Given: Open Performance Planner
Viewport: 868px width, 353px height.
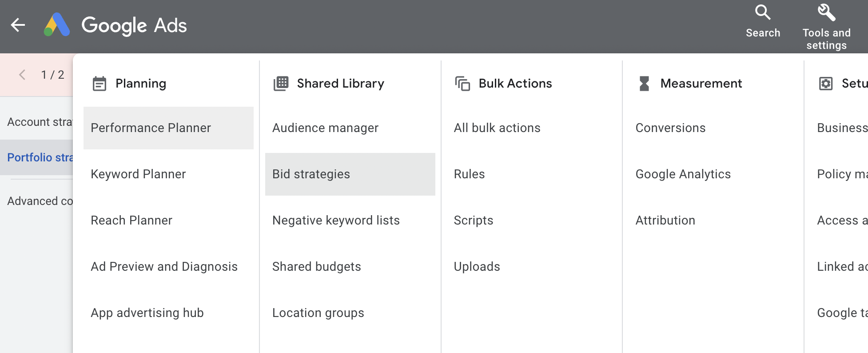Looking at the screenshot, I should (151, 128).
